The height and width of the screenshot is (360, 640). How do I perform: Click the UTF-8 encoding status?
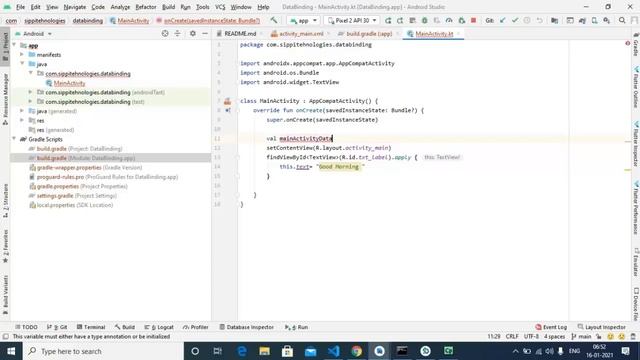tap(531, 337)
